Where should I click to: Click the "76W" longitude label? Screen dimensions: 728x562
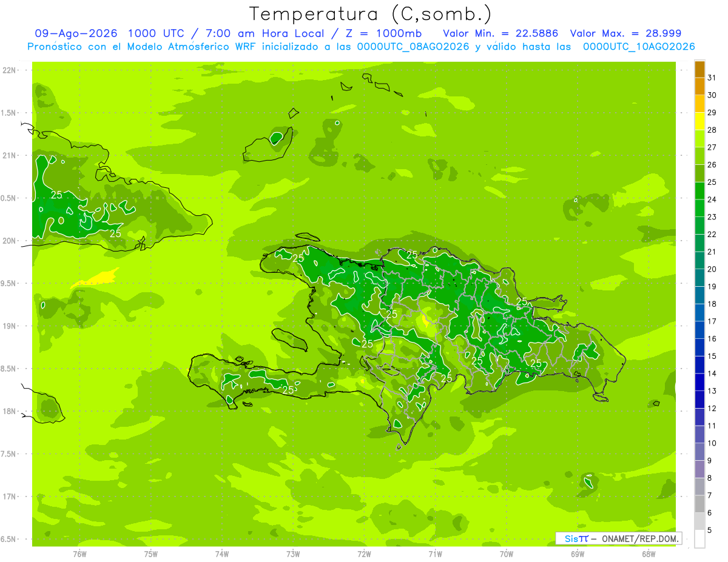pyautogui.click(x=79, y=554)
